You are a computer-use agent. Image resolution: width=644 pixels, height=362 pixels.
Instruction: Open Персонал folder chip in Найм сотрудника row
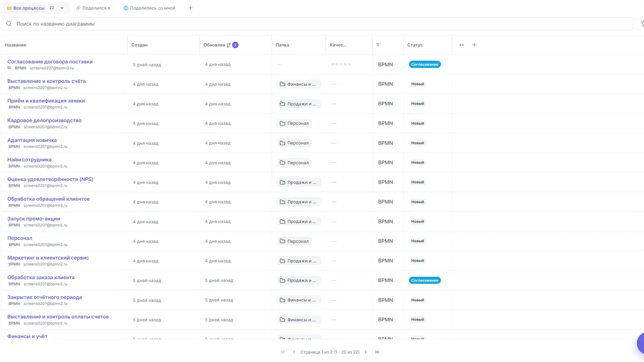point(294,162)
